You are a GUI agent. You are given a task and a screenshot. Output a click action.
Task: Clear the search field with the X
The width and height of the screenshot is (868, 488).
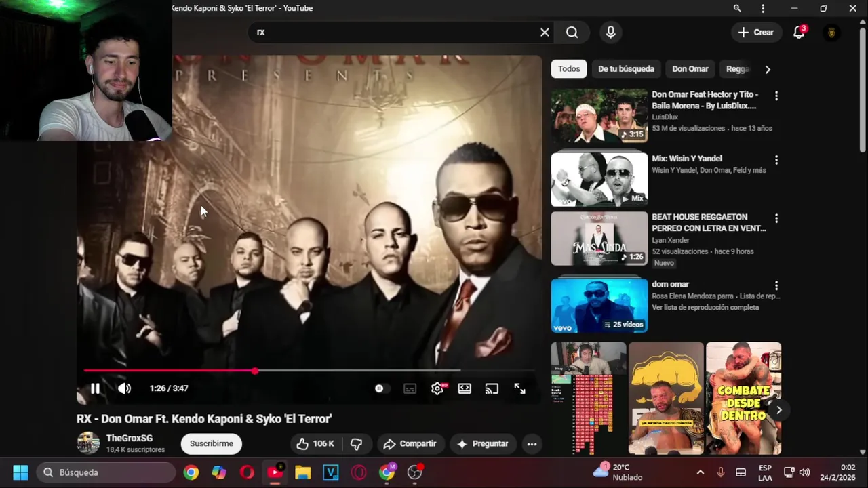545,32
